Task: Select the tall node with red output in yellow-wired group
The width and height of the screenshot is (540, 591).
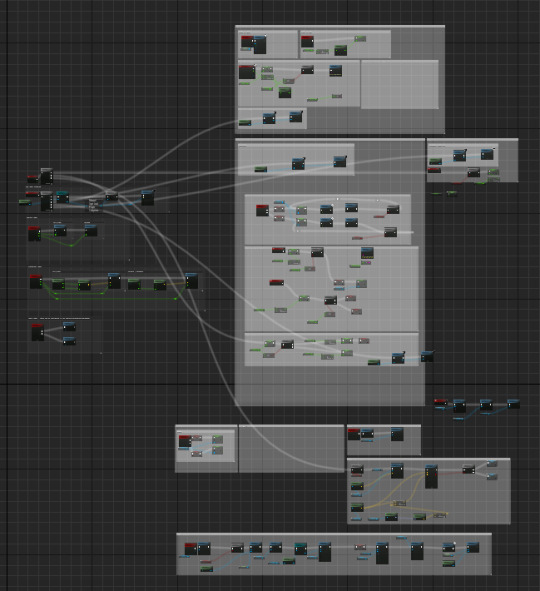Action: 431,476
